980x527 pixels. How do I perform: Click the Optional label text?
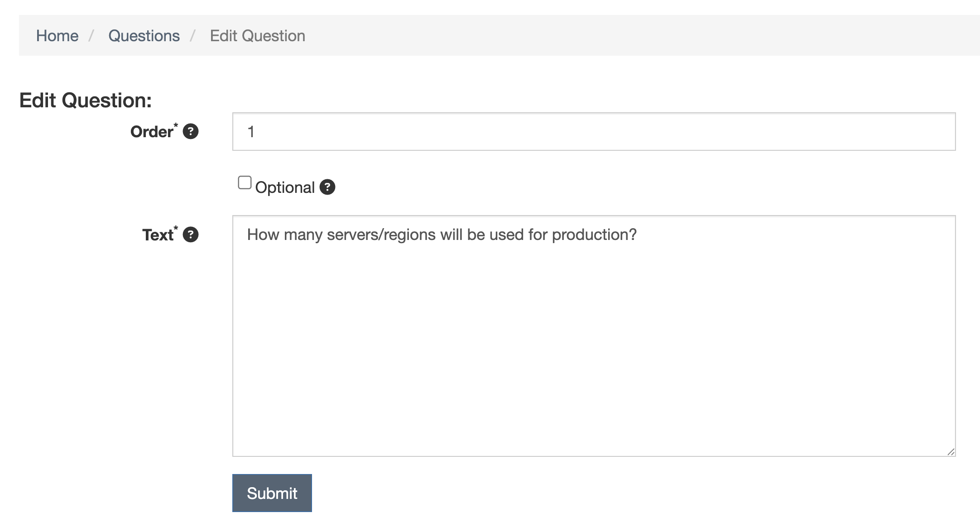coord(284,187)
